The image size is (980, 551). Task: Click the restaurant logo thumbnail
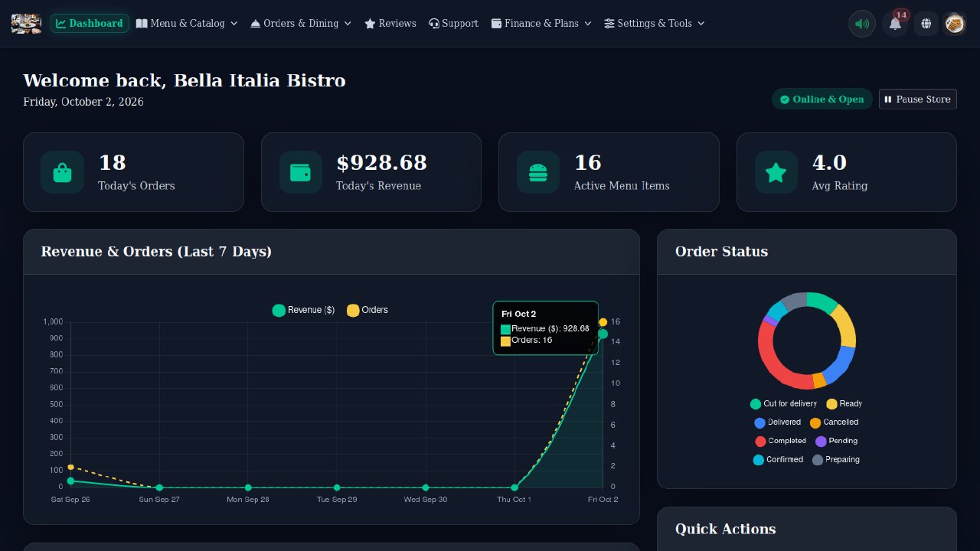click(26, 24)
